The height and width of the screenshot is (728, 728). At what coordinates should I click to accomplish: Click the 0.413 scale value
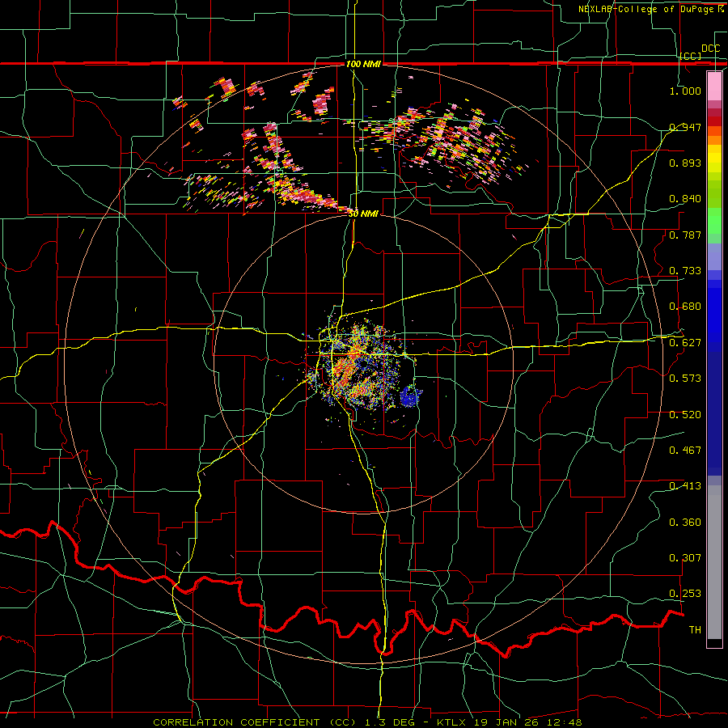click(x=685, y=486)
